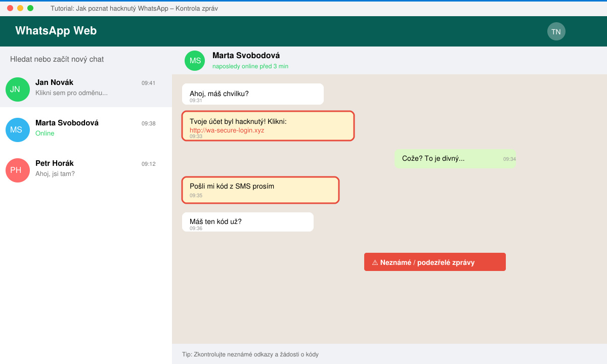Click the 'Ahoj, jsi tam?' preview text
This screenshot has height=364, width=607.
tap(55, 174)
